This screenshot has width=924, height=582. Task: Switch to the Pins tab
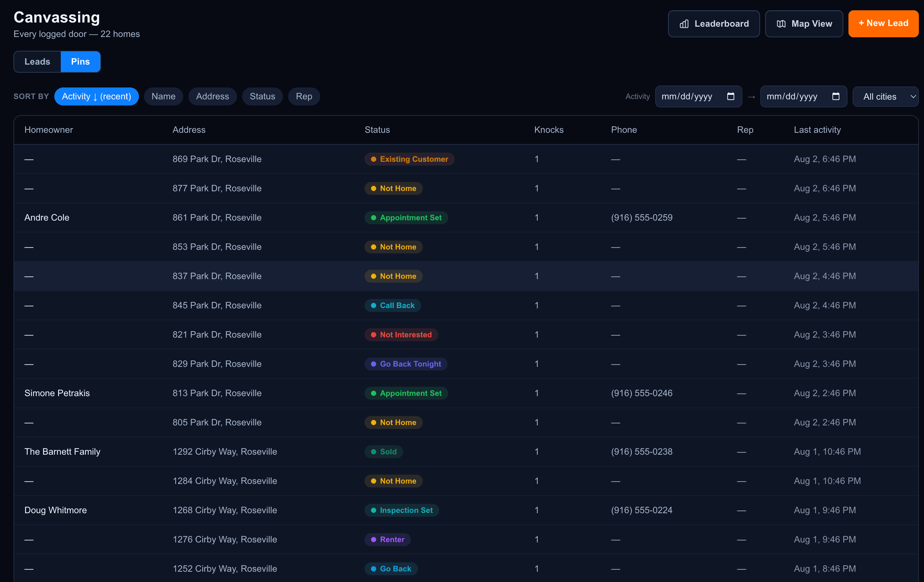pos(80,61)
